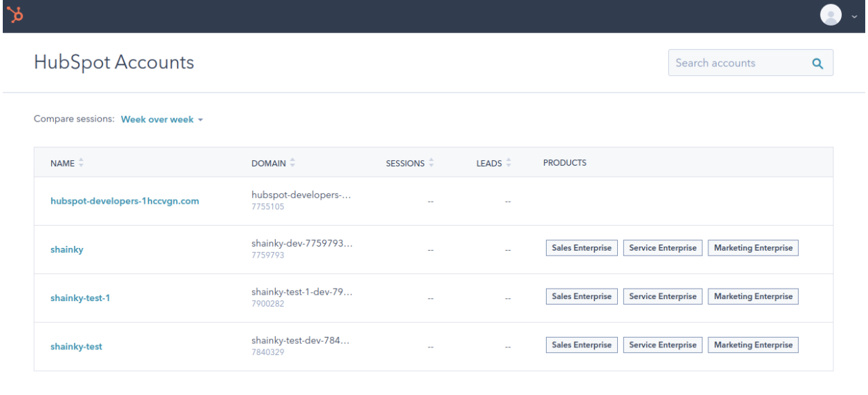Click Marketing Enterprise tag in shainky row

pos(753,248)
